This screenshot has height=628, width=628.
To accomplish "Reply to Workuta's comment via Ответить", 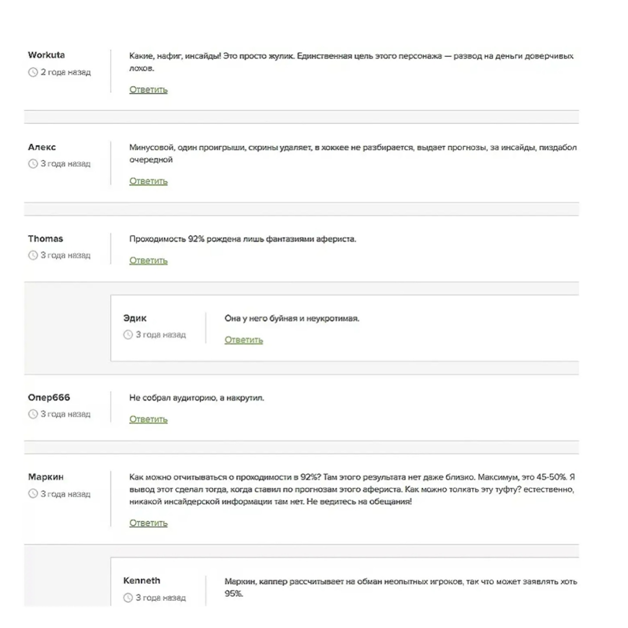I will [148, 90].
